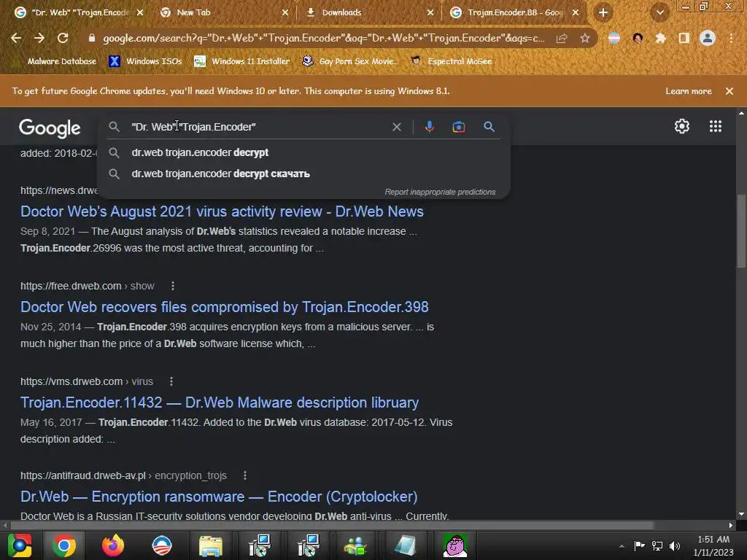Switch to the Trojan.Encoder.88 tab
Image resolution: width=747 pixels, height=560 pixels.
coord(514,12)
